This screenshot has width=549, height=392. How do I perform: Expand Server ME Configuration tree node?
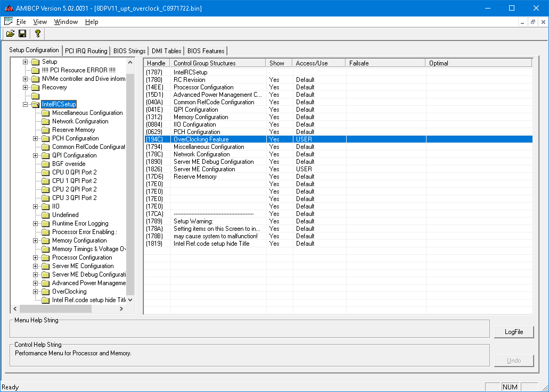coord(35,266)
